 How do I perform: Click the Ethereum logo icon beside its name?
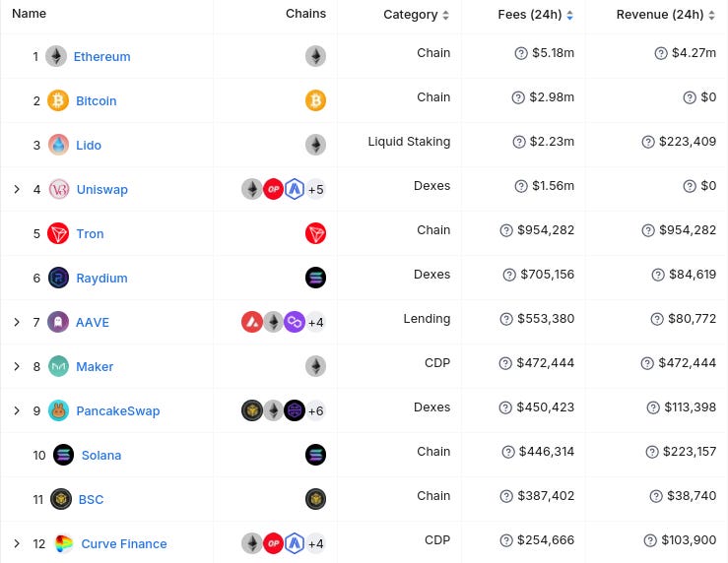tap(56, 56)
